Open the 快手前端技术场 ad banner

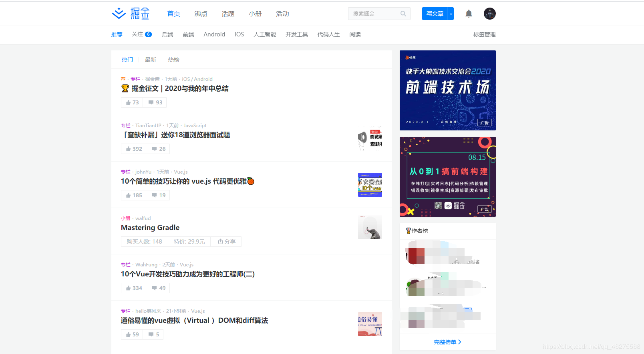[448, 90]
